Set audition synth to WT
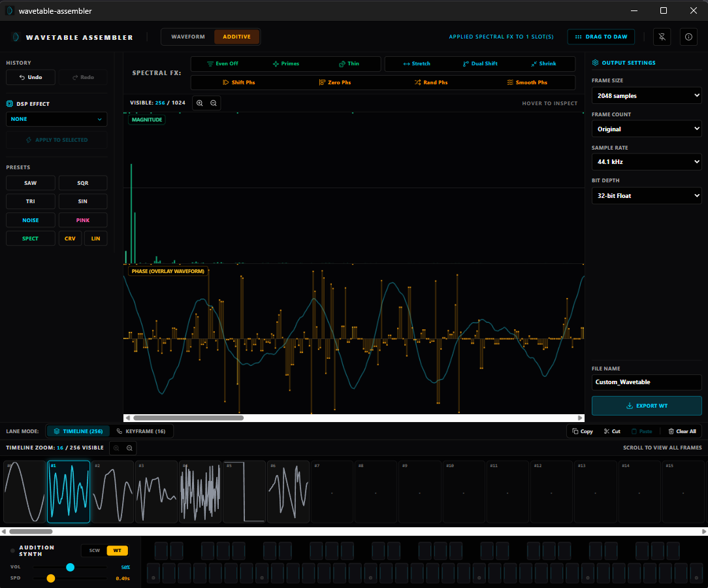 tap(118, 551)
